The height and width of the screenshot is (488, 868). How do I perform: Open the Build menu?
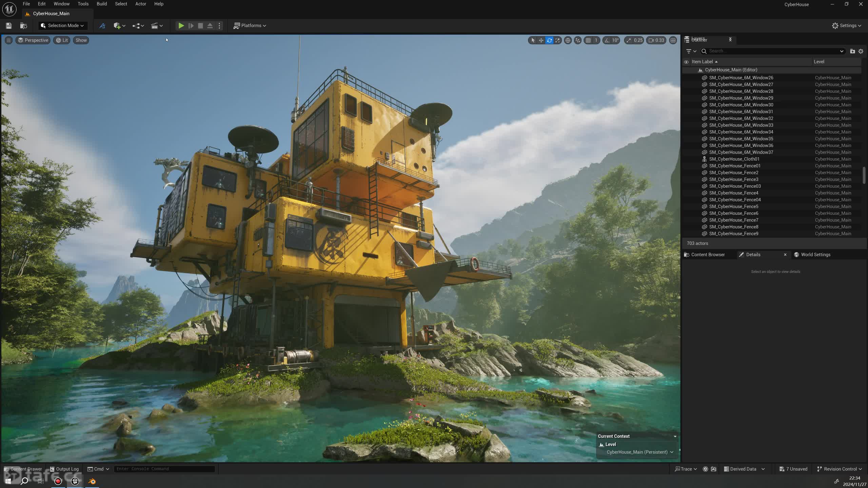(x=102, y=4)
